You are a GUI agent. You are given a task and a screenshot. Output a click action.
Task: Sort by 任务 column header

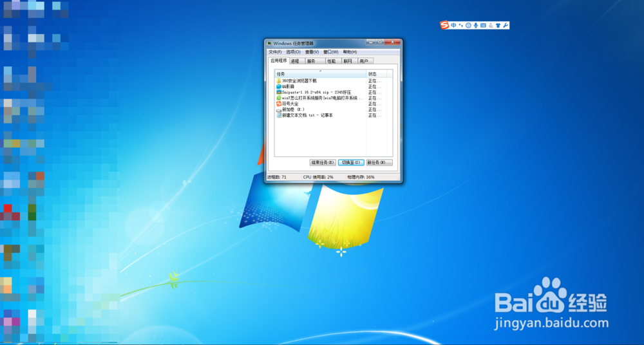[320, 74]
